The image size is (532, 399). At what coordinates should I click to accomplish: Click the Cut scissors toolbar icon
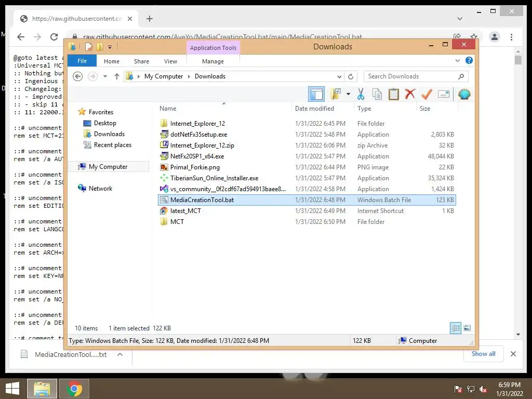click(361, 94)
